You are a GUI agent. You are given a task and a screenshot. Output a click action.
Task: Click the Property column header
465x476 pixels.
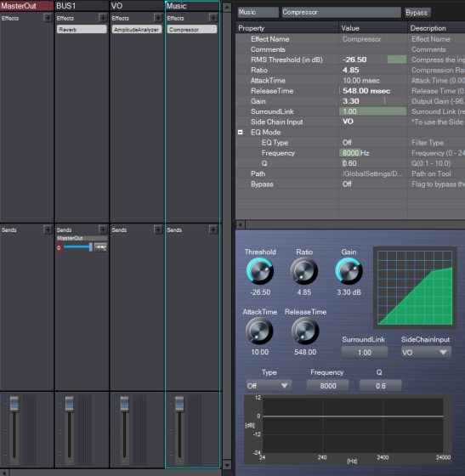point(287,28)
